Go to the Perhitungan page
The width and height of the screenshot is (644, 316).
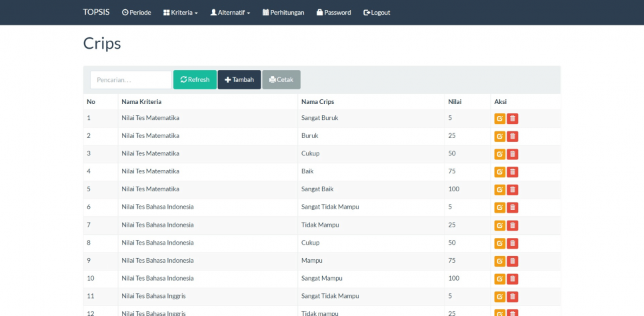tap(283, 13)
